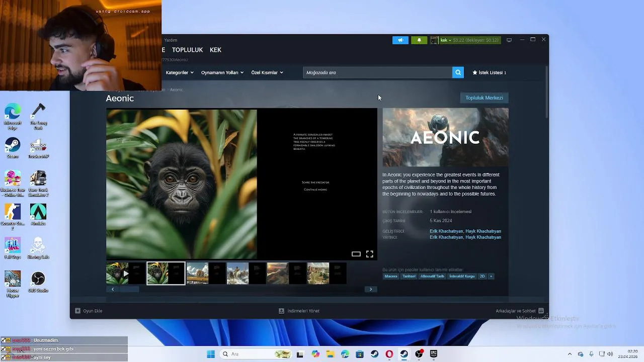Click the Macera tag
644x362 pixels.
391,276
